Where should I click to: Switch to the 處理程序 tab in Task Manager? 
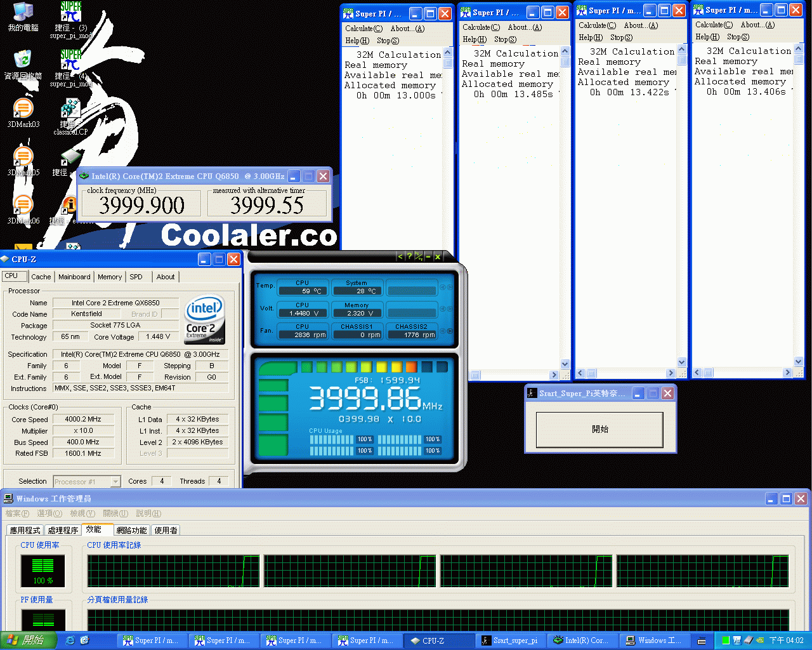(63, 530)
